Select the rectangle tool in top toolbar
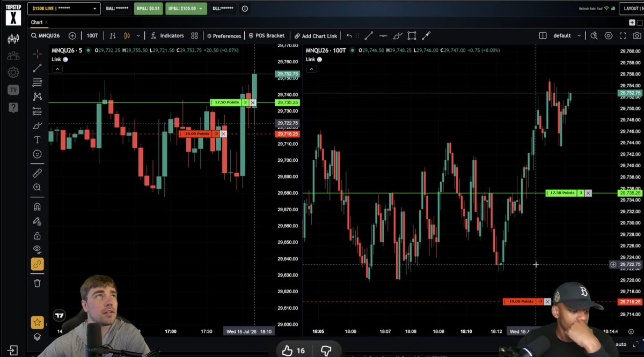 click(x=412, y=36)
